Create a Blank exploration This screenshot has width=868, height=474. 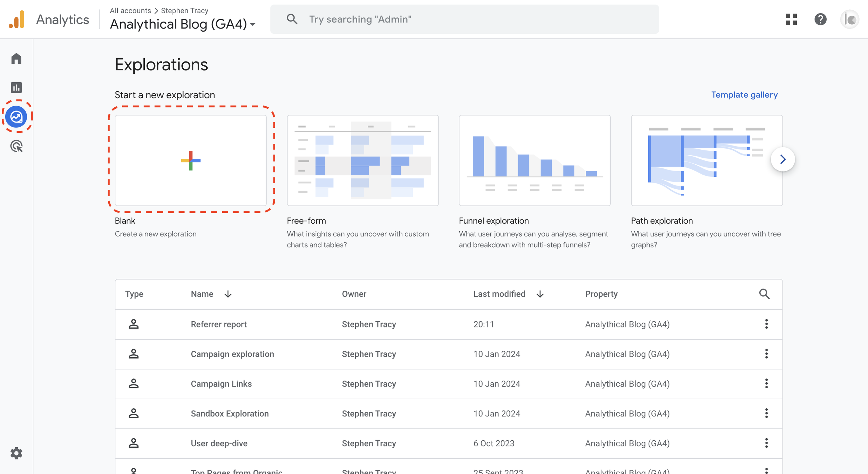pyautogui.click(x=191, y=160)
